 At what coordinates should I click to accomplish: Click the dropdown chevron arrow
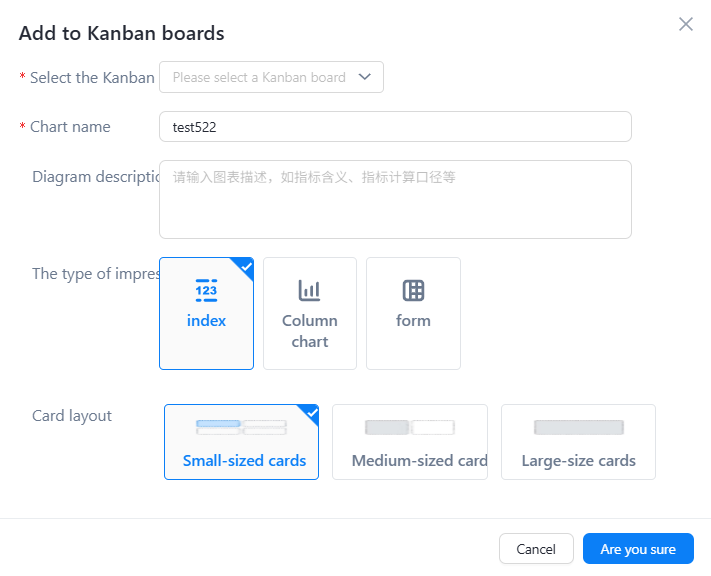[x=365, y=77]
